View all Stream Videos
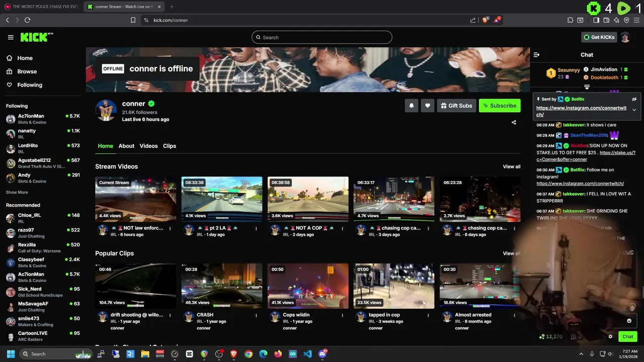Image resolution: width=644 pixels, height=362 pixels. (512, 166)
